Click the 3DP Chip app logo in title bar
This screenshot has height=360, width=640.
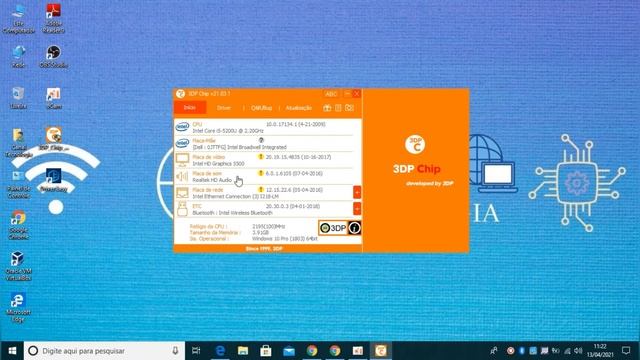tap(180, 94)
